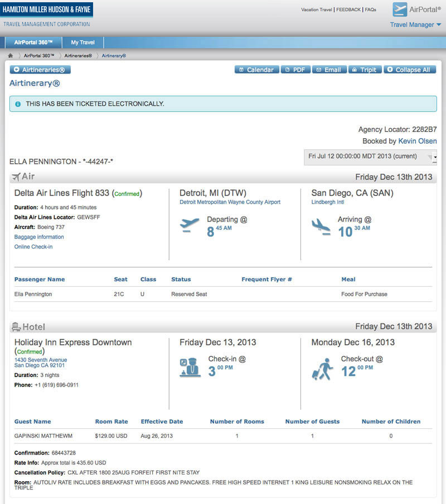Open Kevin Olsen's profile link
This screenshot has width=446, height=504.
(418, 141)
